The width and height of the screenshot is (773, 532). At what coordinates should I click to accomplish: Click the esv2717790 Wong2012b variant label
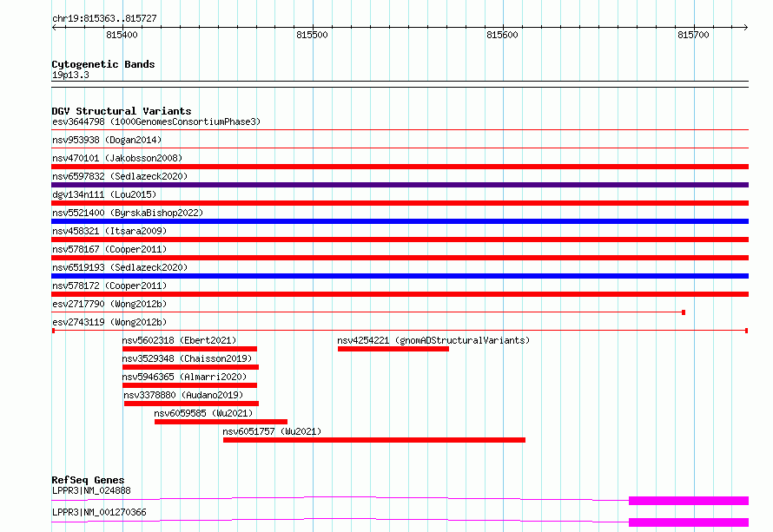click(x=109, y=304)
